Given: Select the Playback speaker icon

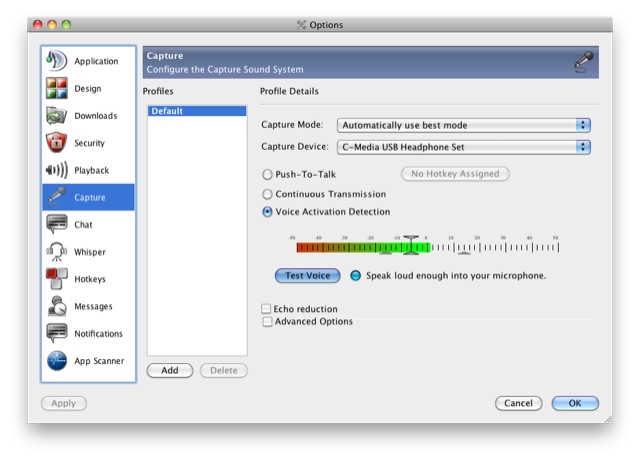Looking at the screenshot, I should tap(57, 170).
